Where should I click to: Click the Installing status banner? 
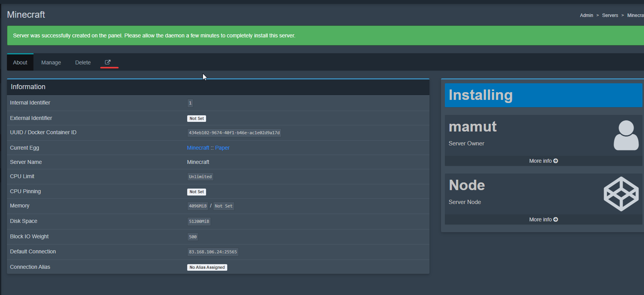pyautogui.click(x=543, y=95)
